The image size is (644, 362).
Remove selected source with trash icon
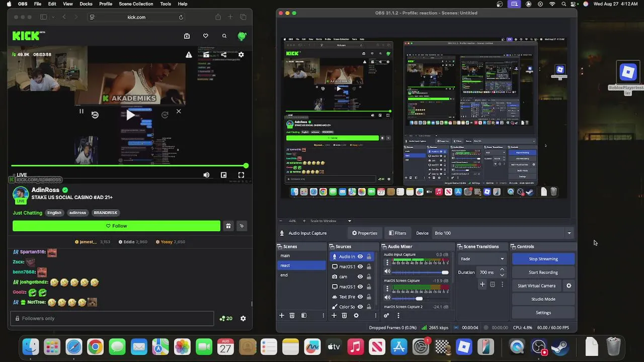[x=344, y=315]
